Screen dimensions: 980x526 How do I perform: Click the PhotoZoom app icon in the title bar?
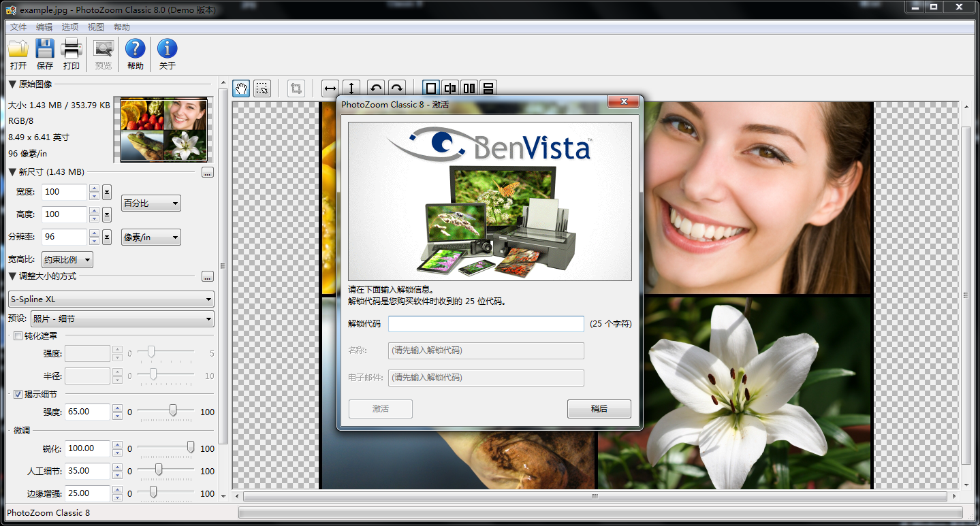[x=12, y=10]
